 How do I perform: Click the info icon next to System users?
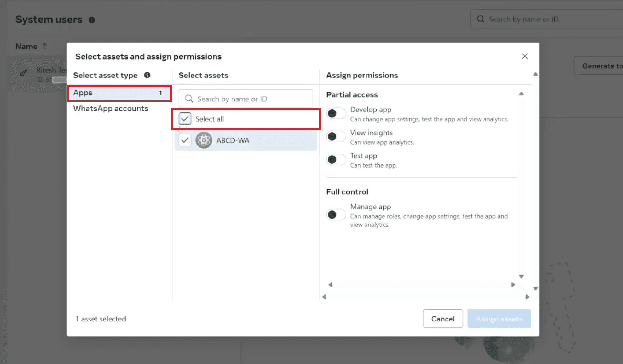[92, 20]
